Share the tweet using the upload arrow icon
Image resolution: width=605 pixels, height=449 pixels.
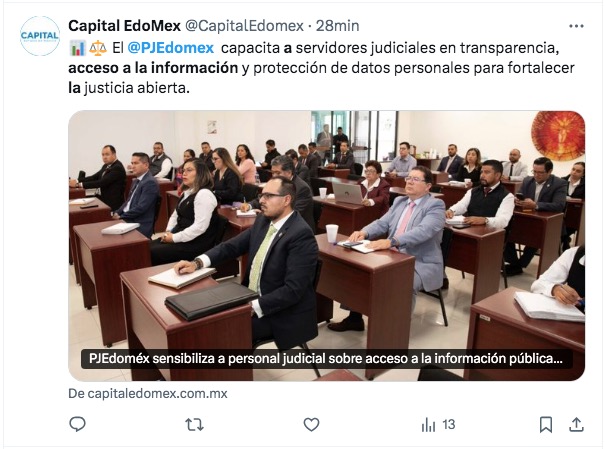pos(576,424)
